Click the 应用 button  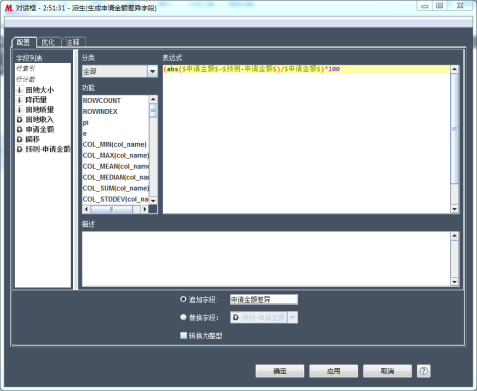(x=333, y=371)
